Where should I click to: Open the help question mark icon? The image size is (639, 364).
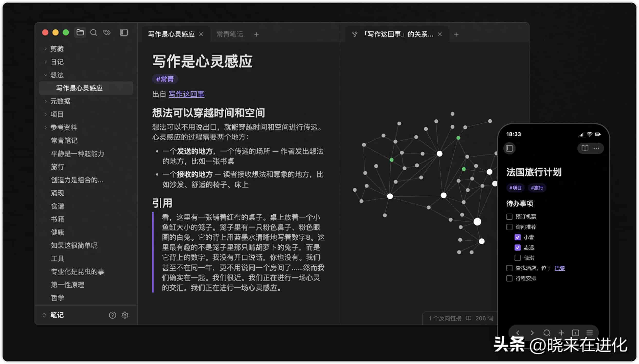pos(112,315)
